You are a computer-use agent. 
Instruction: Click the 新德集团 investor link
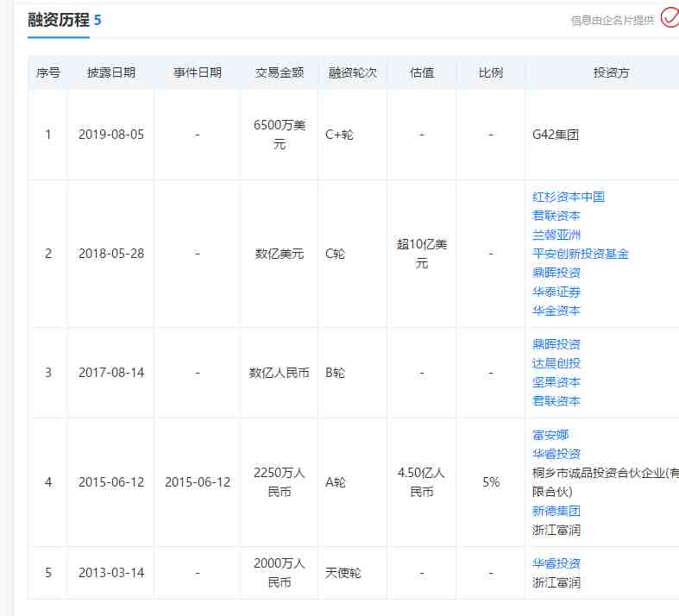click(x=556, y=511)
